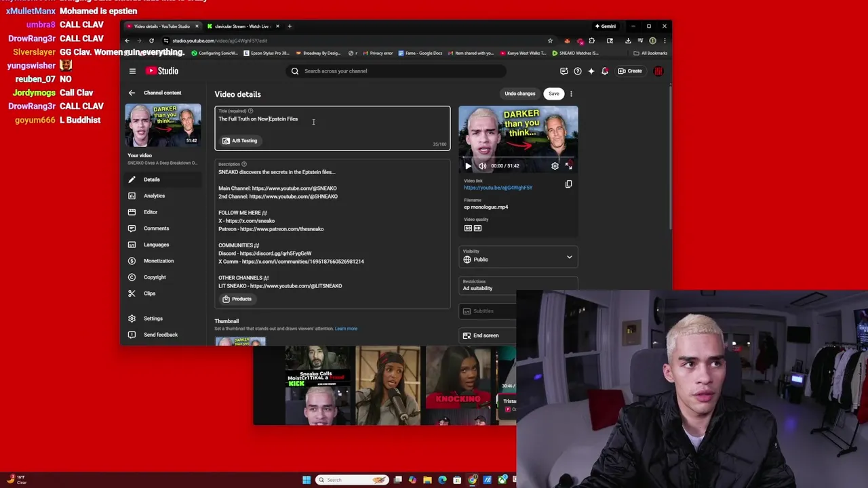Click the sidebar video thumbnail
The image size is (868, 488).
point(163,125)
